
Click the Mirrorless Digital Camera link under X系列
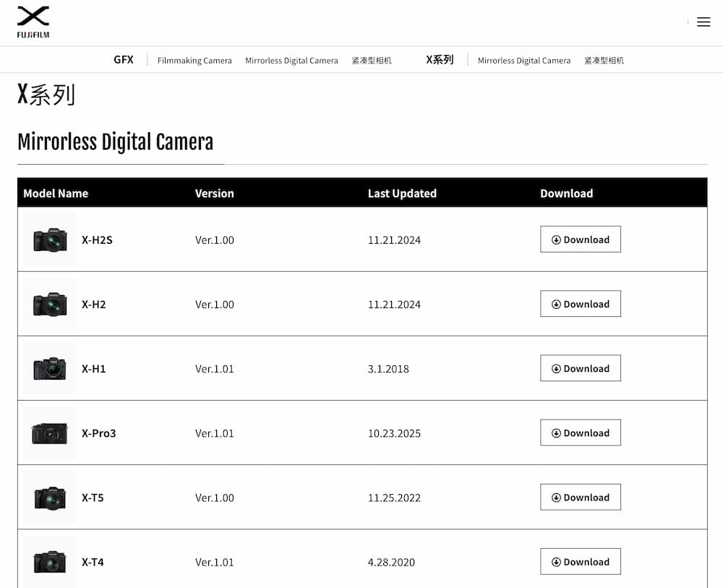coord(524,61)
